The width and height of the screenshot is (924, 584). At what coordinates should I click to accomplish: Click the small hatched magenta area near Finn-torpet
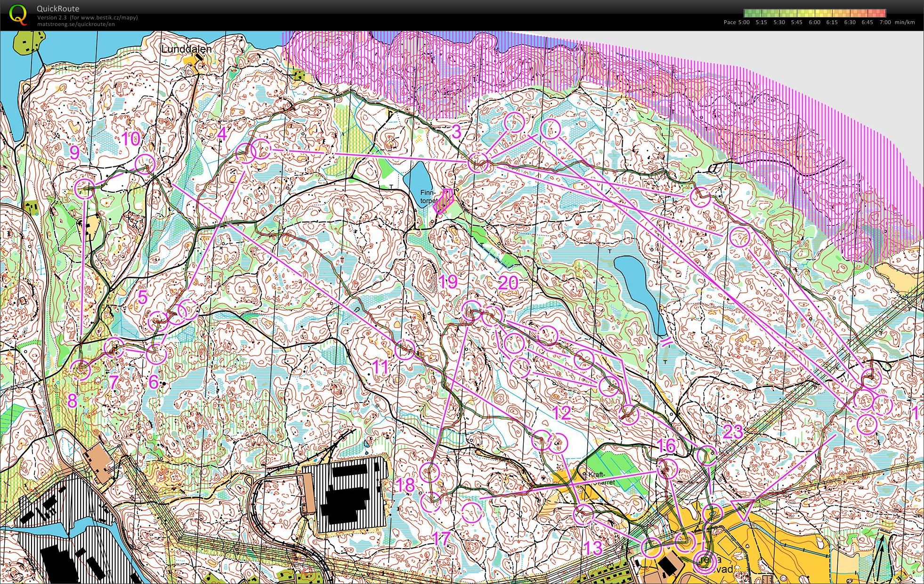444,201
